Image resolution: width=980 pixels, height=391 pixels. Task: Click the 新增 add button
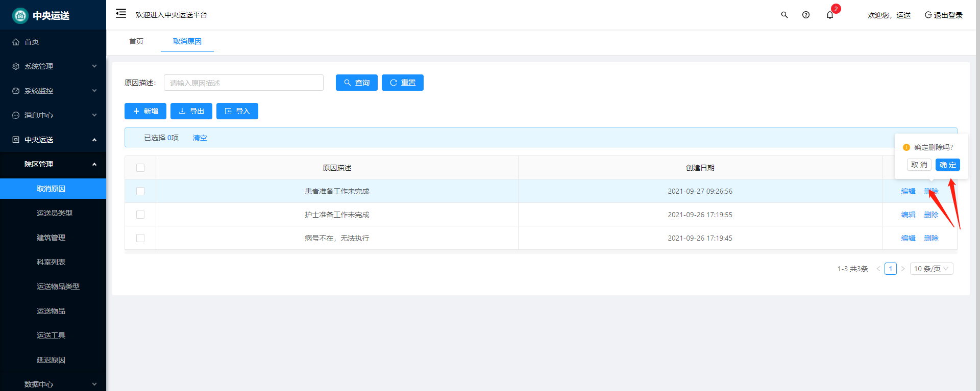(x=145, y=111)
